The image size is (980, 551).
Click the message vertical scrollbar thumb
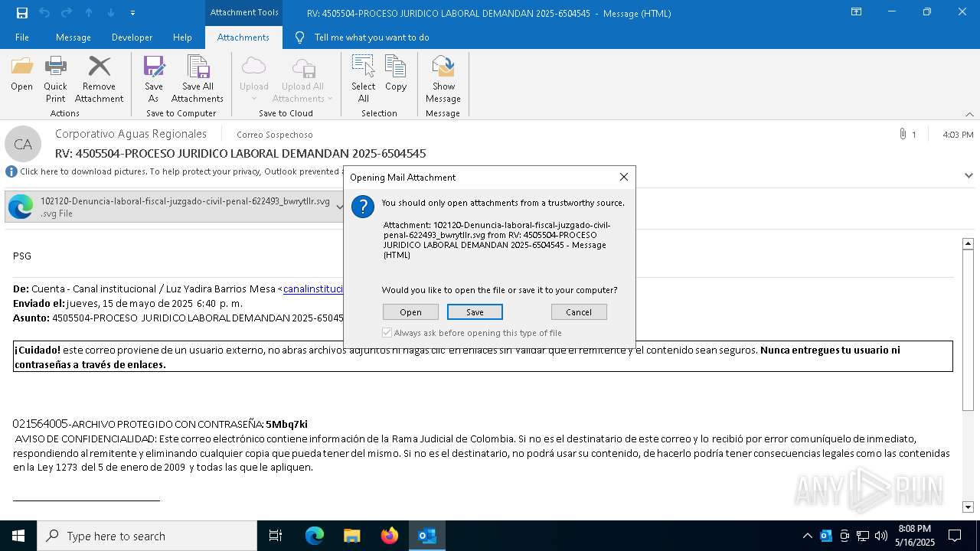[968, 329]
